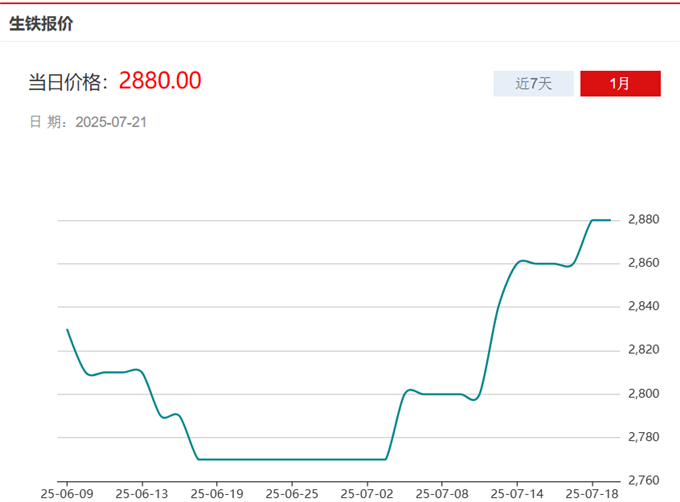Click the 25-07-14 x-axis date label
The height and width of the screenshot is (502, 680).
517,494
